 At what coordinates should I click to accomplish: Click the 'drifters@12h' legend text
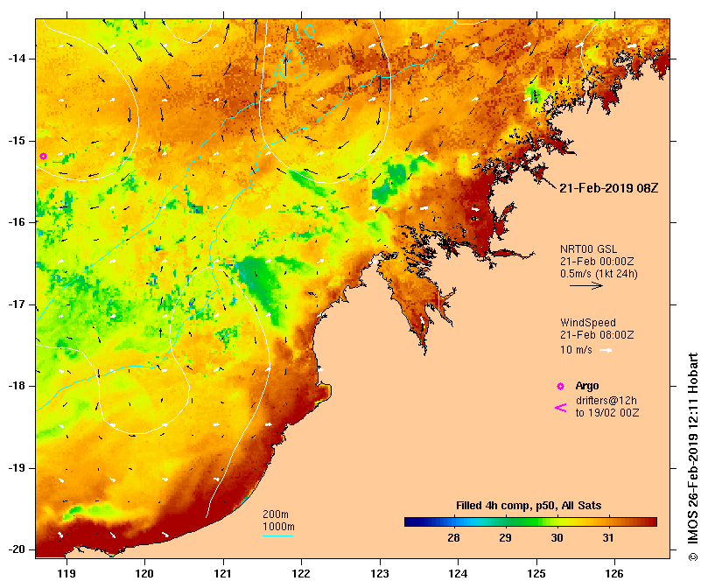(x=606, y=401)
